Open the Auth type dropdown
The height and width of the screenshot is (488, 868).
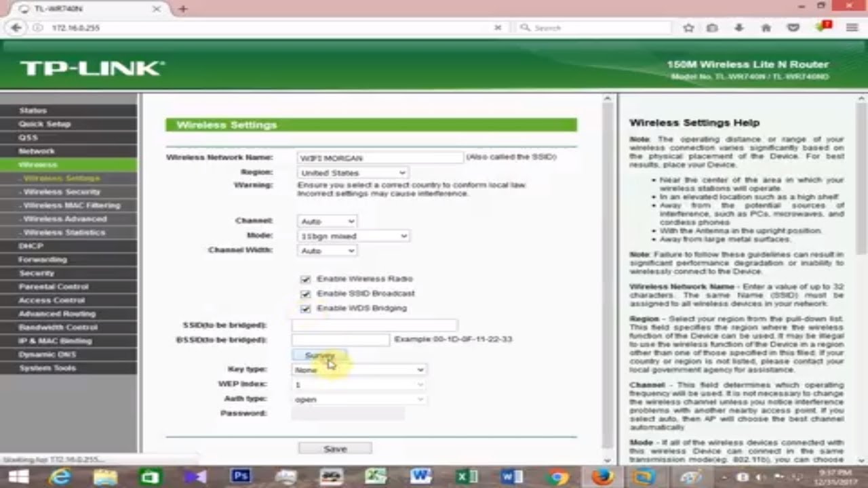pyautogui.click(x=359, y=399)
